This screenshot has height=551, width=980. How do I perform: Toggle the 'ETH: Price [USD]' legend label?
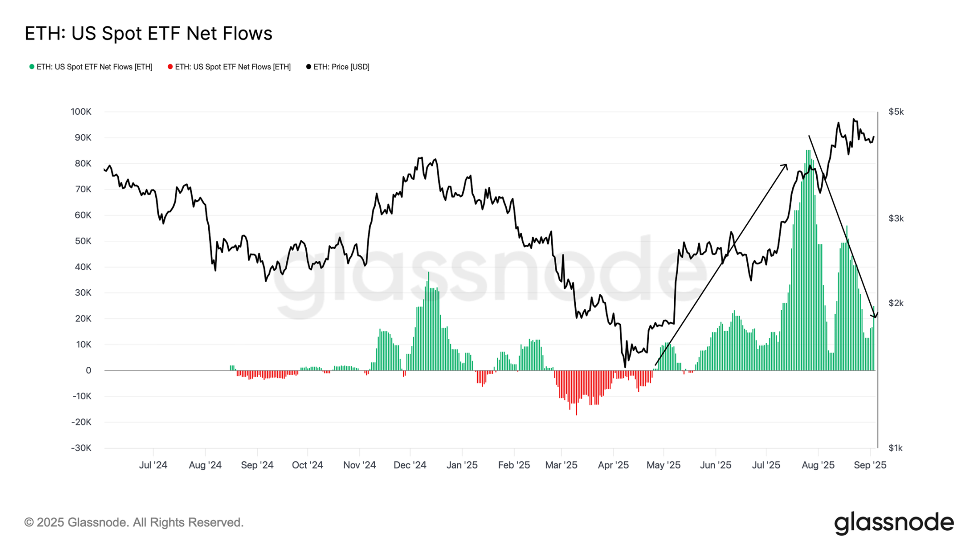point(341,67)
